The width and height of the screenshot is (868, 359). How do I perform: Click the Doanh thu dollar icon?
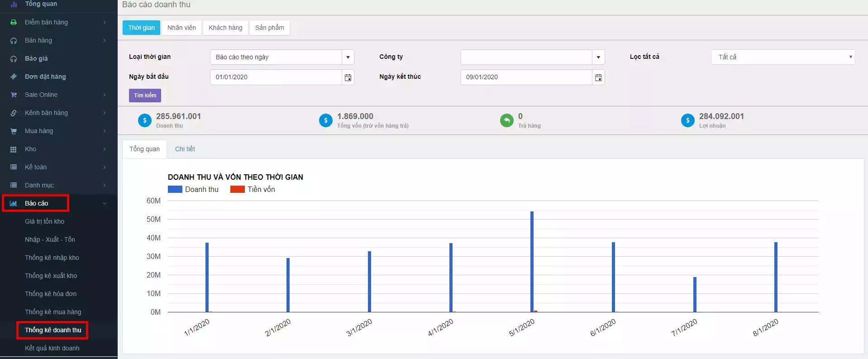pos(145,120)
